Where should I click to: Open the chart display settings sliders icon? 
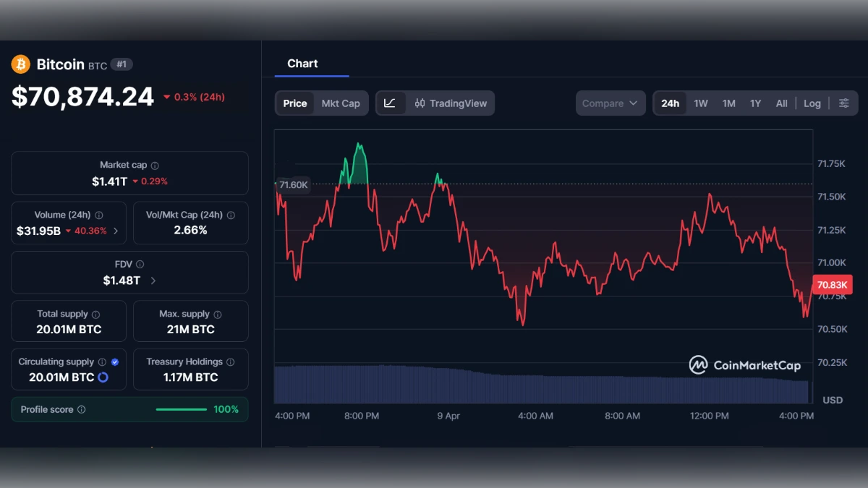(x=844, y=103)
